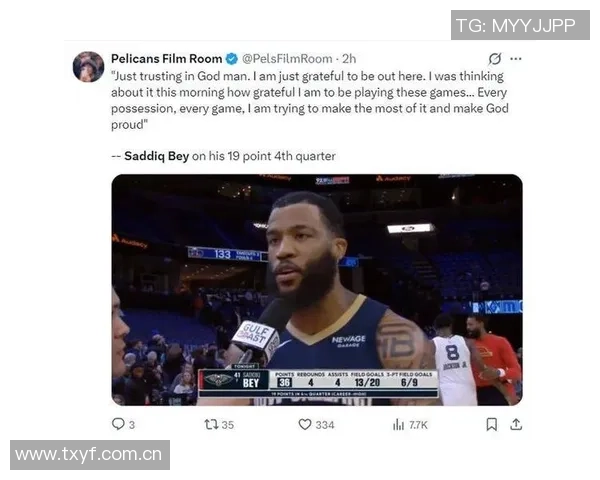Image resolution: width=600 pixels, height=480 pixels.
Task: Click the repost arrows icon
Action: [x=210, y=424]
